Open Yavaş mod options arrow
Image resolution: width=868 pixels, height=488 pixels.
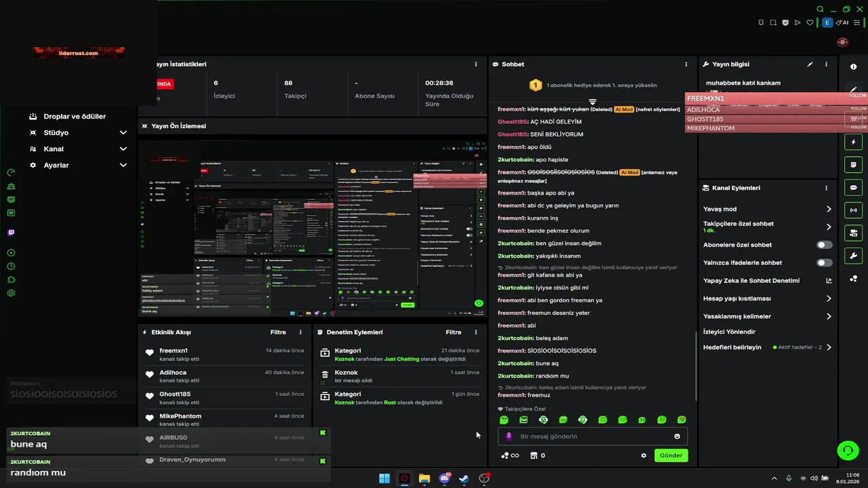[829, 209]
